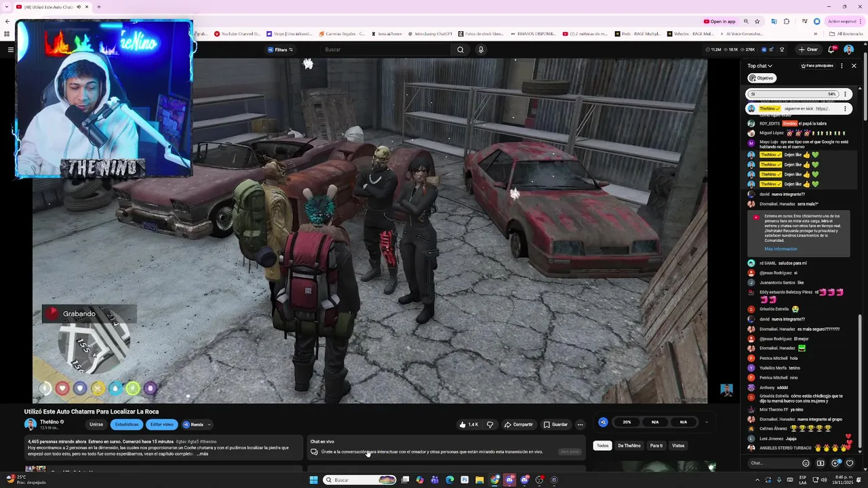
Task: Open Chrome tab search dropdown arrow
Action: pyautogui.click(x=7, y=7)
